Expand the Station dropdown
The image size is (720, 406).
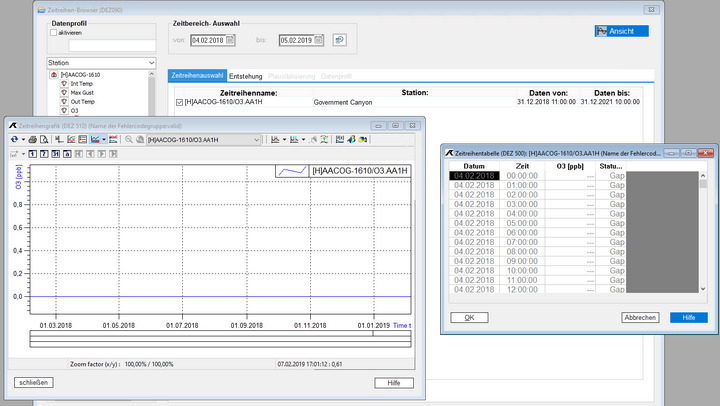151,63
